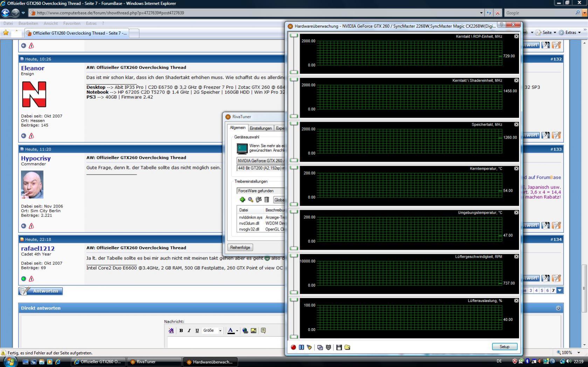The width and height of the screenshot is (588, 367).
Task: Wrap selection in quote tags icon
Action: tap(263, 330)
